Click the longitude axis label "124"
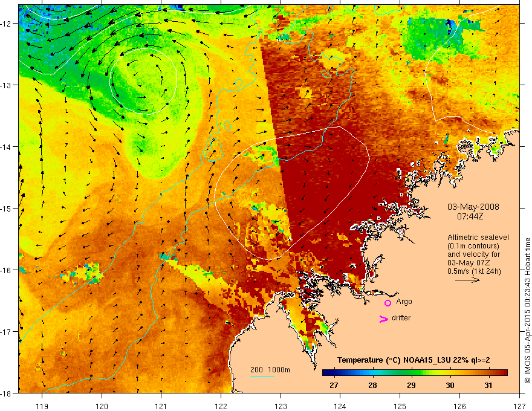This screenshot has height=411, width=532. [x=340, y=406]
